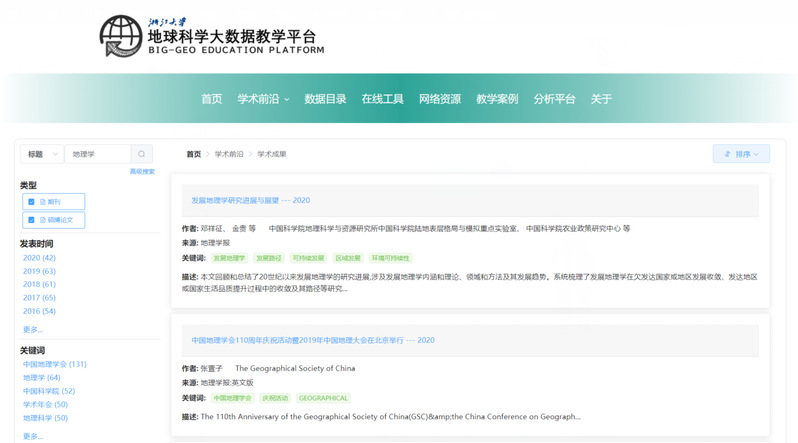Image resolution: width=798 pixels, height=443 pixels.
Task: Go to 数据目录 in navigation bar
Action: [325, 99]
